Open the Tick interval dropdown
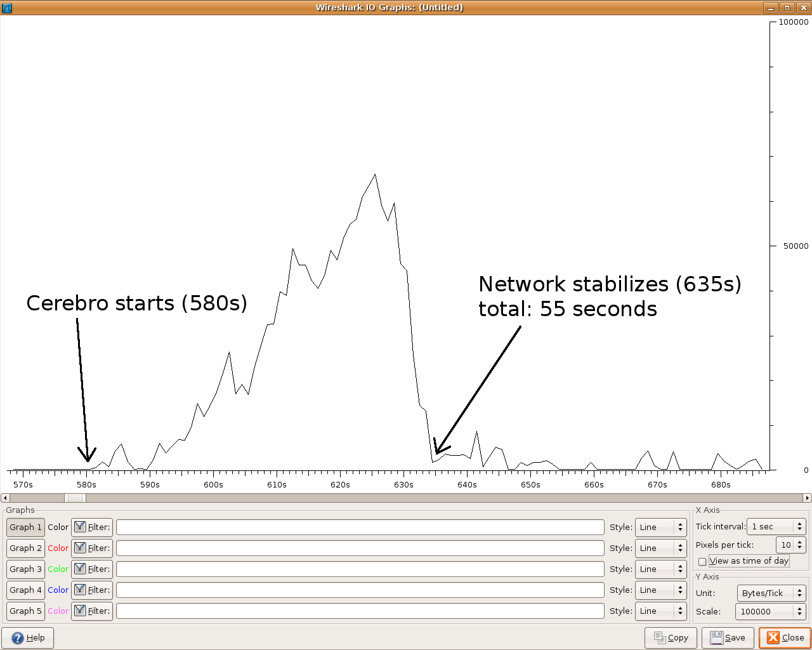 [x=776, y=526]
